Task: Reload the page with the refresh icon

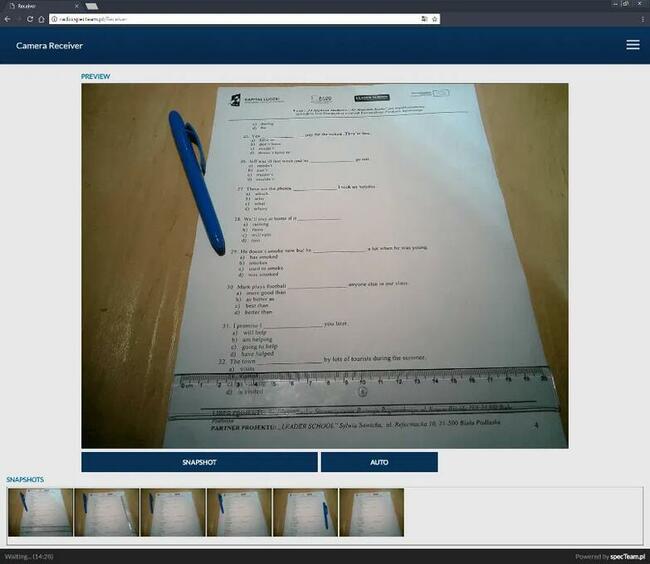Action: click(x=30, y=19)
